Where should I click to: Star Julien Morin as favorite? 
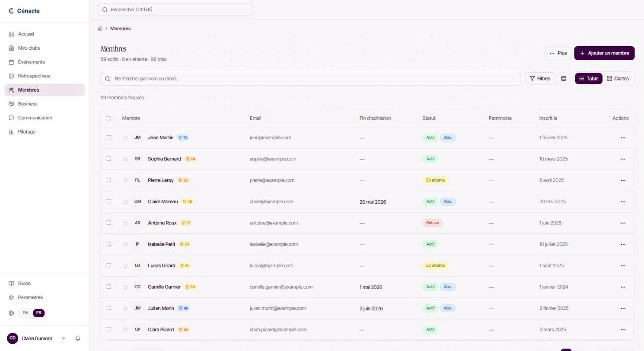[125, 309]
